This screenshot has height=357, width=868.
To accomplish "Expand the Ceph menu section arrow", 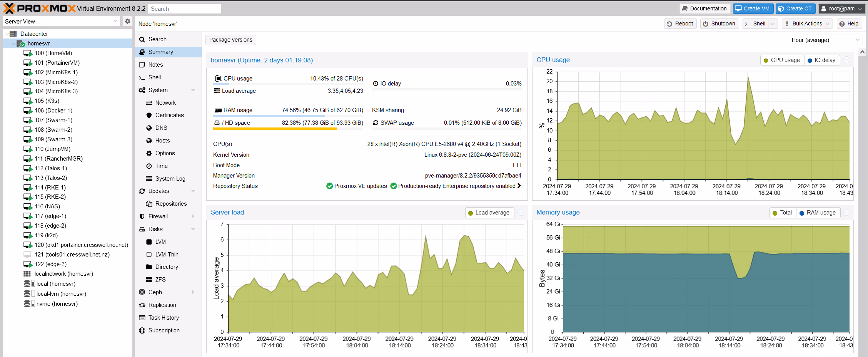I will 193,292.
